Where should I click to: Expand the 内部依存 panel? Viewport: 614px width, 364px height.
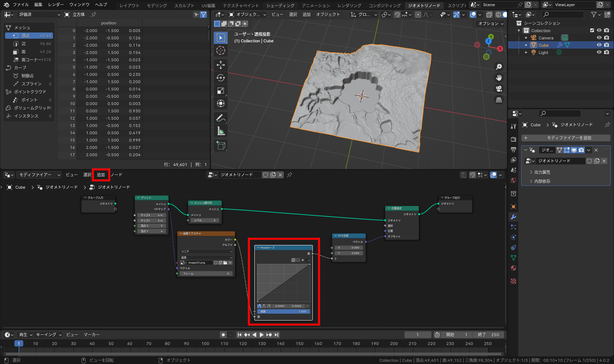point(542,181)
